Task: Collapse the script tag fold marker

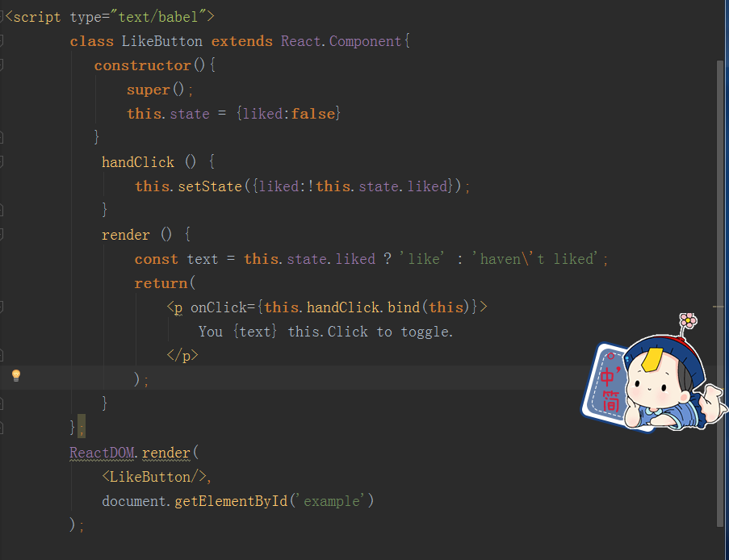Action: [x=2, y=17]
